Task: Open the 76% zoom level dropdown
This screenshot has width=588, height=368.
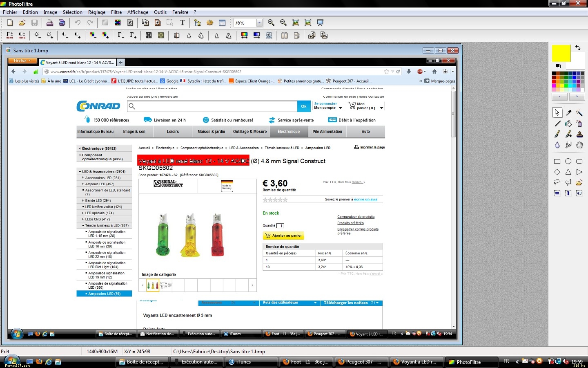Action: click(x=259, y=23)
